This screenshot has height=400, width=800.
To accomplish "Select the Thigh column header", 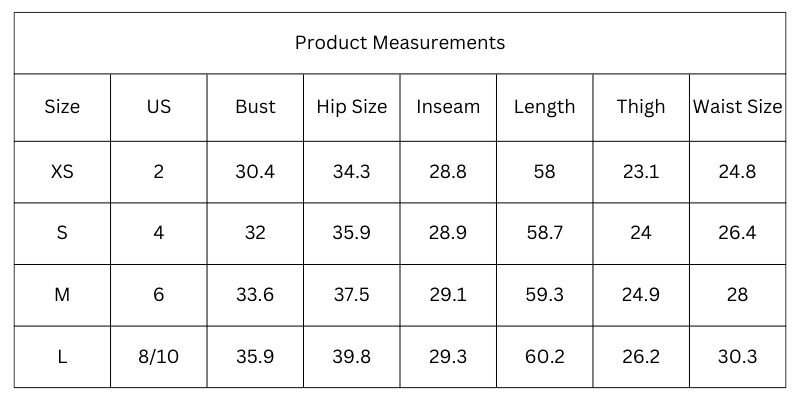I will (641, 107).
